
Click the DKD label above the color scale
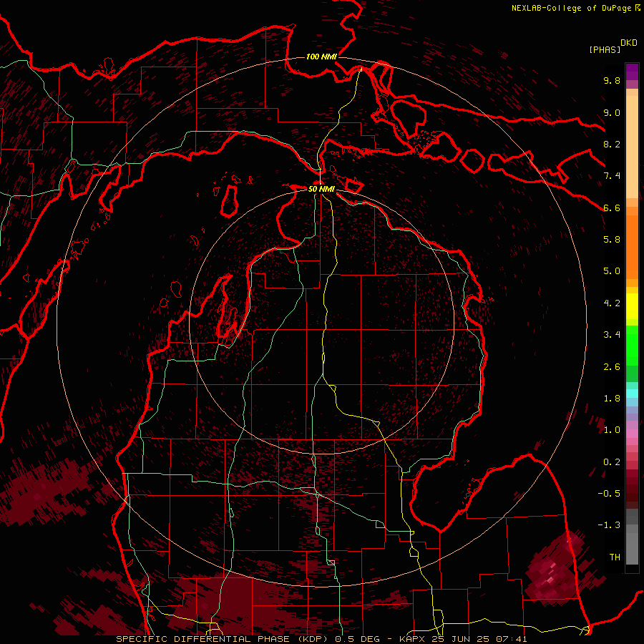click(628, 43)
